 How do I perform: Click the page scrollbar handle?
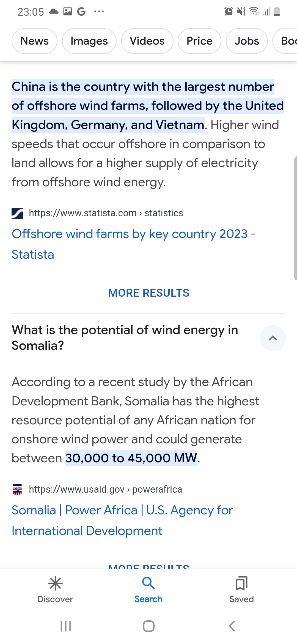(x=295, y=218)
